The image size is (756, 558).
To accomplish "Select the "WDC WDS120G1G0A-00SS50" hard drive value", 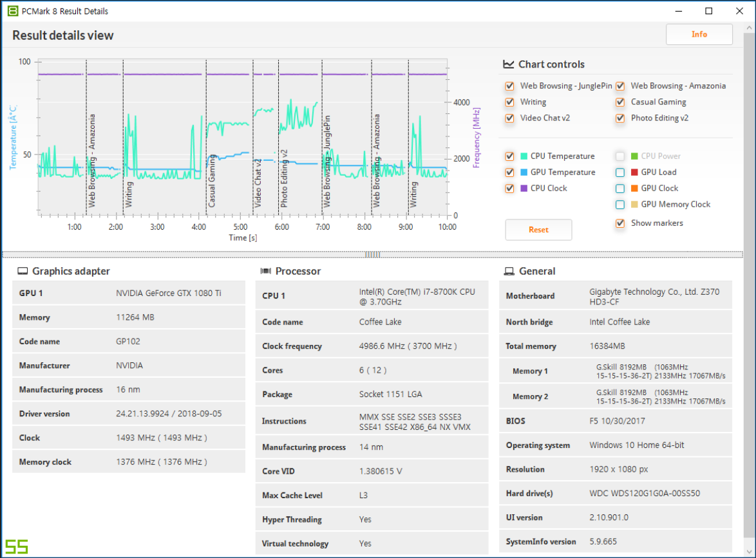I will [645, 493].
